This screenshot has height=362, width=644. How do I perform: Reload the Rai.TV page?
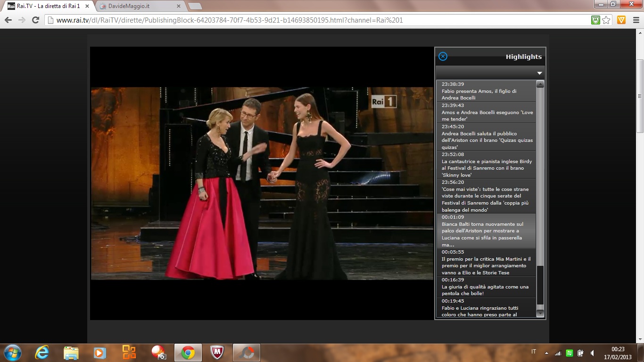(35, 20)
